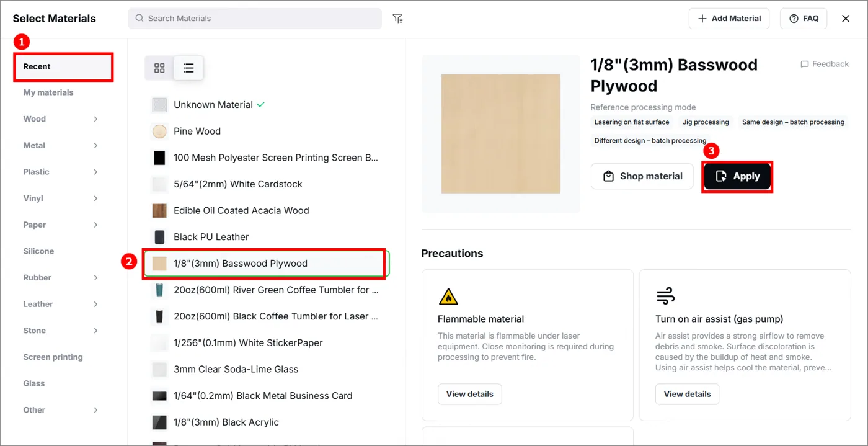Click the Search Materials field
The height and width of the screenshot is (446, 868).
[x=255, y=19]
